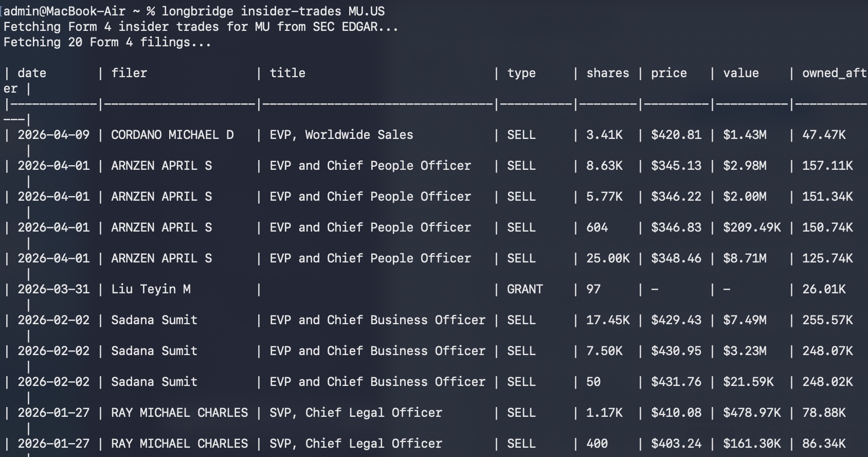The image size is (868, 457).
Task: Select the GRANT transaction type cell
Action: (x=525, y=289)
